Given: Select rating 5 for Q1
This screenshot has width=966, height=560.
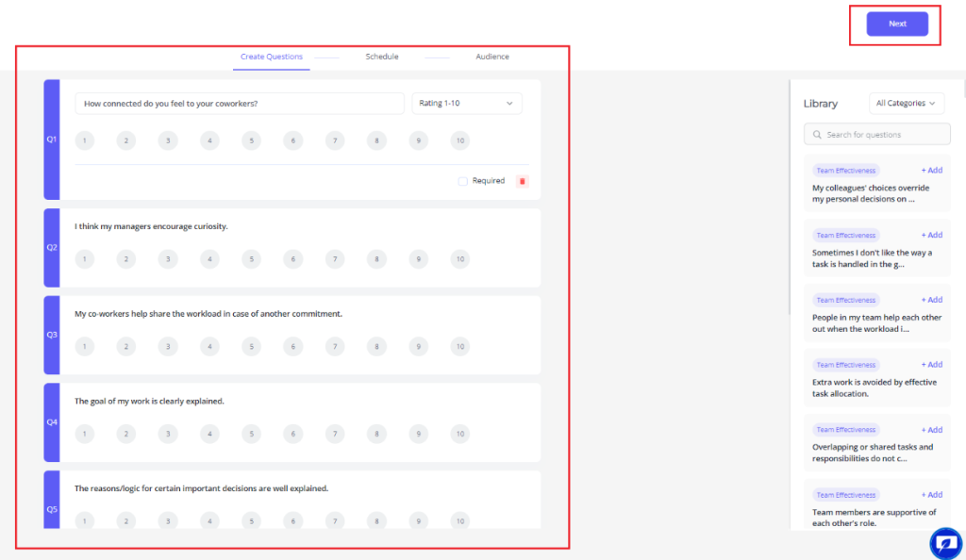Looking at the screenshot, I should (251, 141).
